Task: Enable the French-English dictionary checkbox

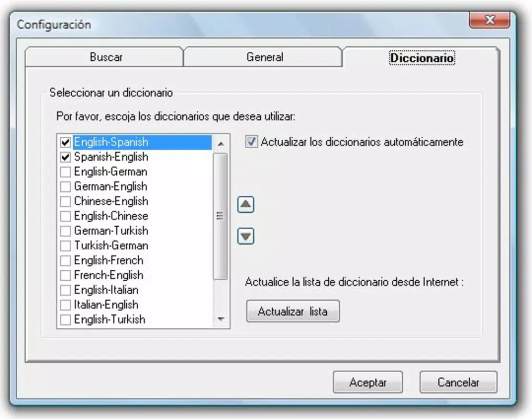Action: click(65, 275)
